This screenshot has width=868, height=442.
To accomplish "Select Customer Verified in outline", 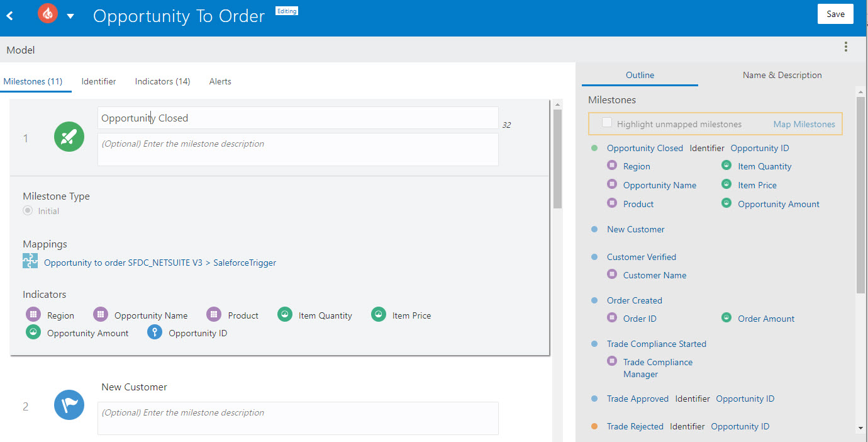I will [642, 257].
